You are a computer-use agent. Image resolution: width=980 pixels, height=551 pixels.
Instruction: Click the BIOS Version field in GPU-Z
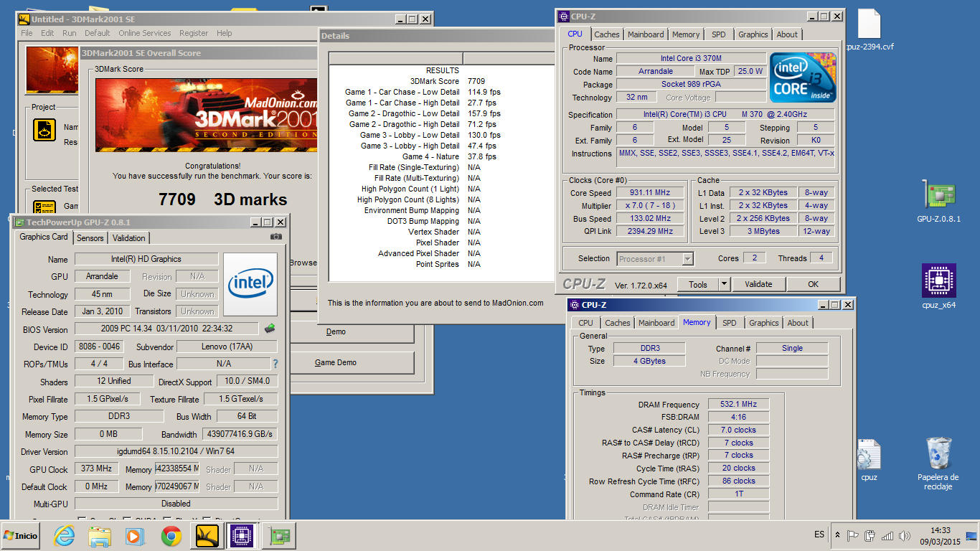(x=166, y=329)
